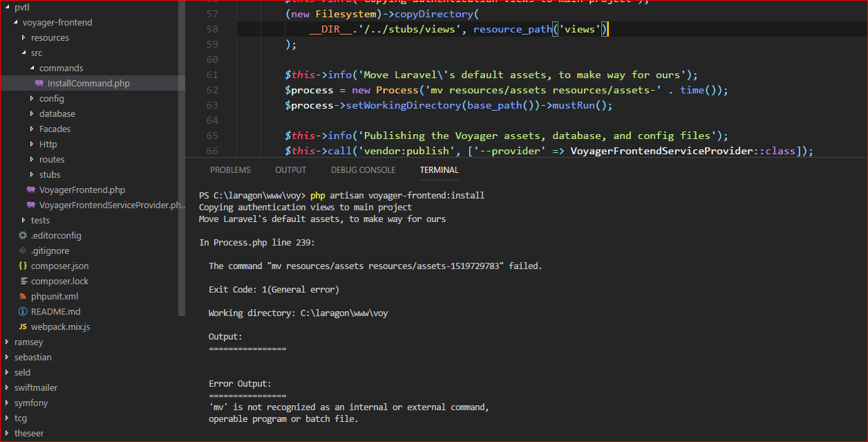Click the PHP icon beside VoyagerFrontendServiceProvider

[x=31, y=205]
